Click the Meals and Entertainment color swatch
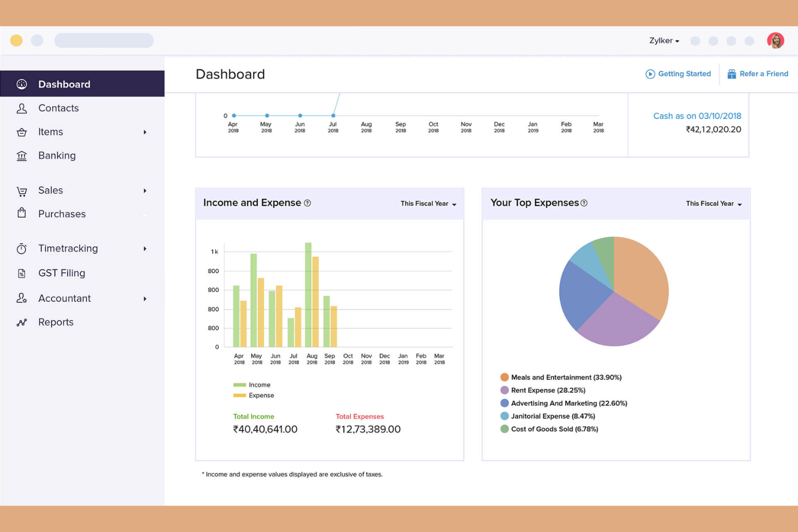Viewport: 798px width, 532px height. (504, 377)
